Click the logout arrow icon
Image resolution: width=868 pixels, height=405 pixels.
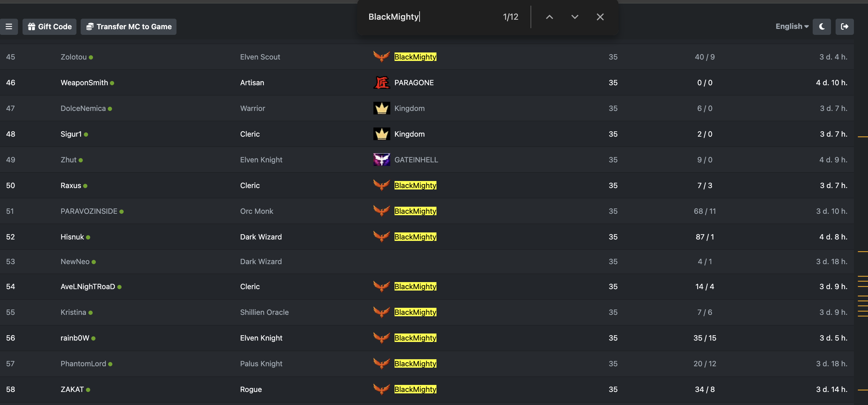[845, 27]
